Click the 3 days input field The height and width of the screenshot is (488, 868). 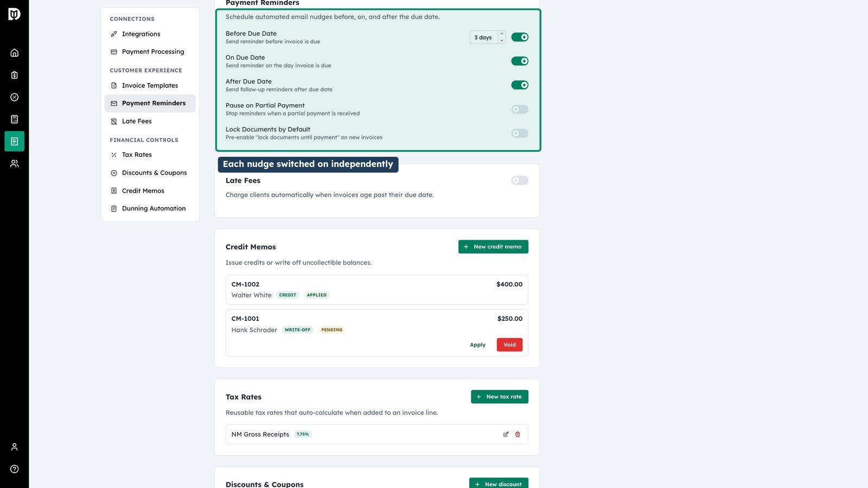(x=484, y=37)
